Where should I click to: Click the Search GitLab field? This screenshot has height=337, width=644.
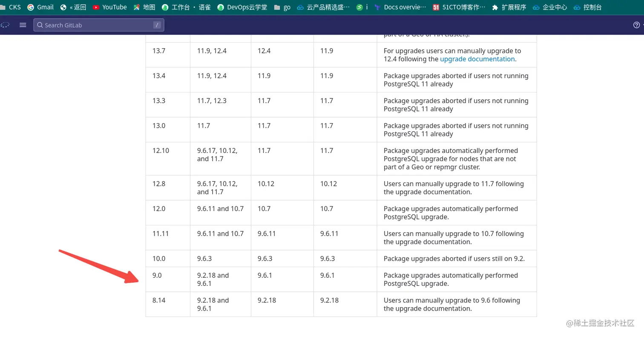point(99,25)
